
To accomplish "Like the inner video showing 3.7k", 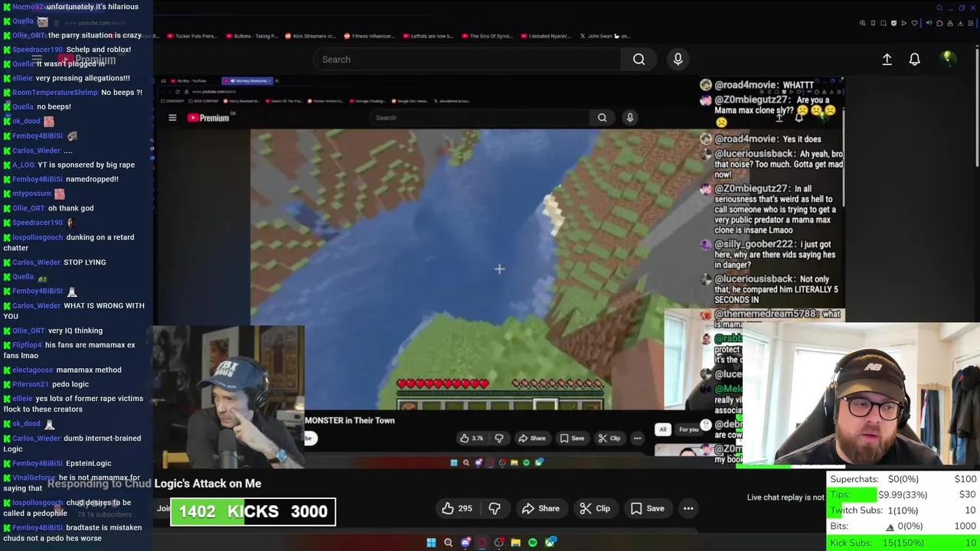I will 472,439.
